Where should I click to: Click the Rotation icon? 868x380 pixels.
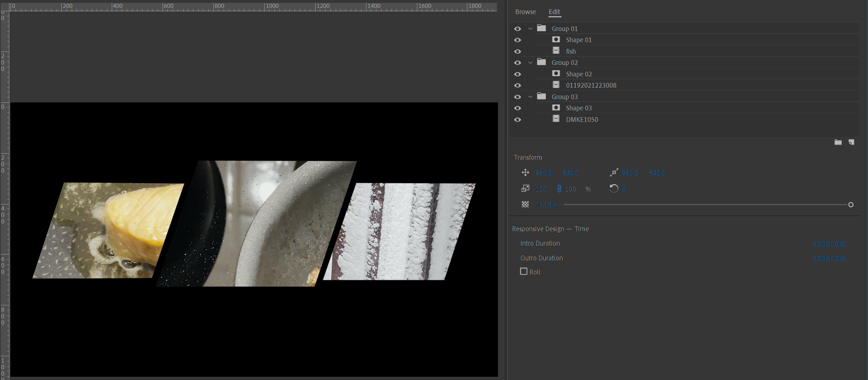(613, 189)
